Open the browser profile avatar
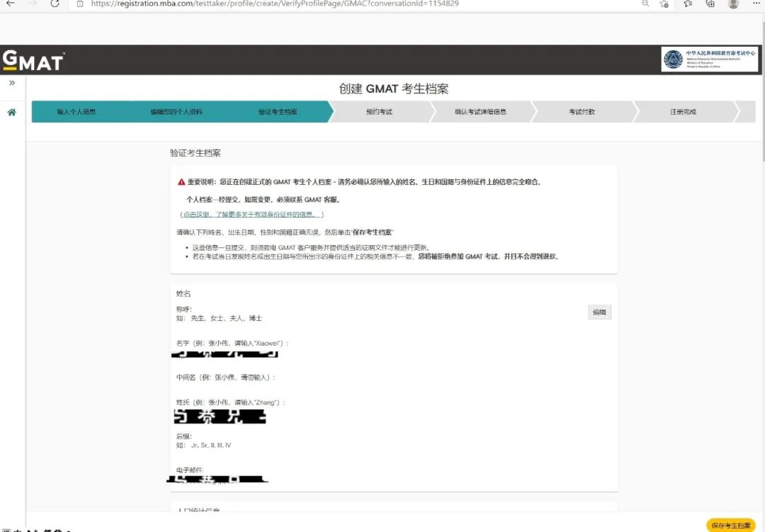This screenshot has height=532, width=765. pyautogui.click(x=733, y=4)
